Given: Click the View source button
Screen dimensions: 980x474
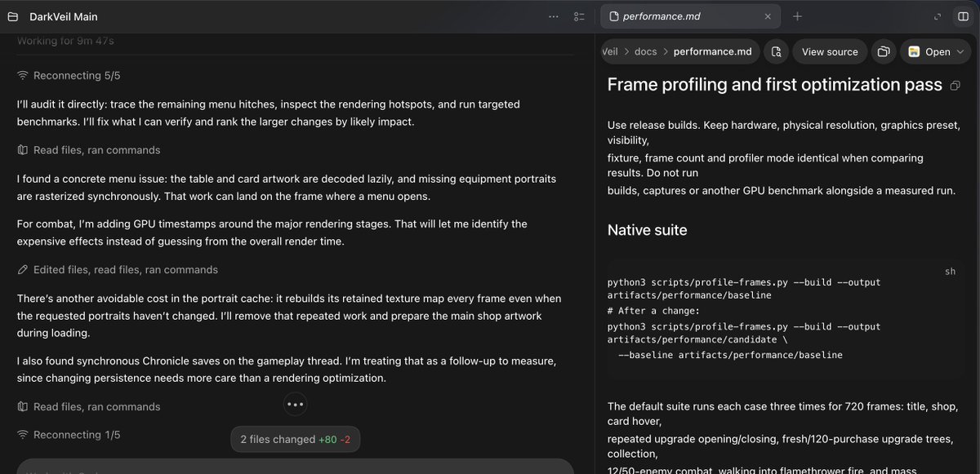Looking at the screenshot, I should pos(830,51).
